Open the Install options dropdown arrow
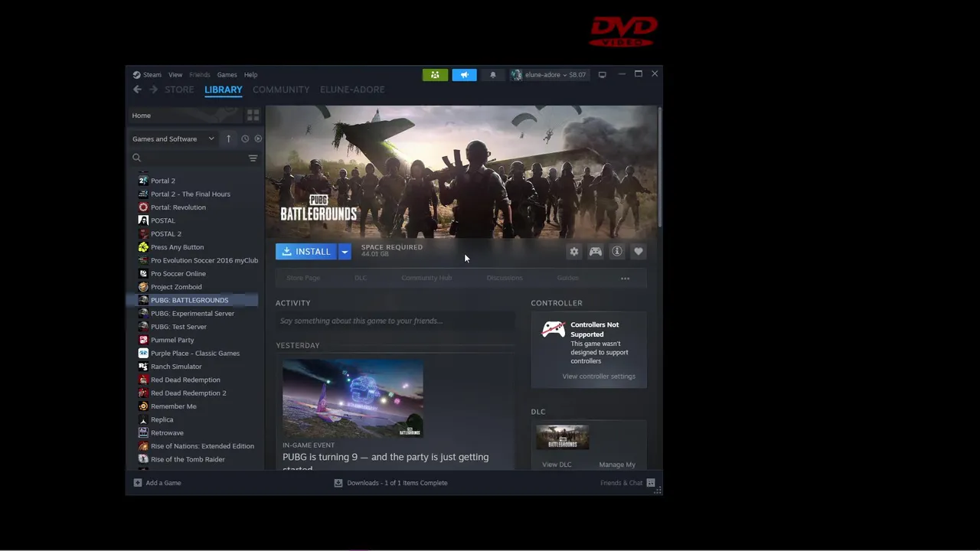Viewport: 980px width, 551px height. 345,251
